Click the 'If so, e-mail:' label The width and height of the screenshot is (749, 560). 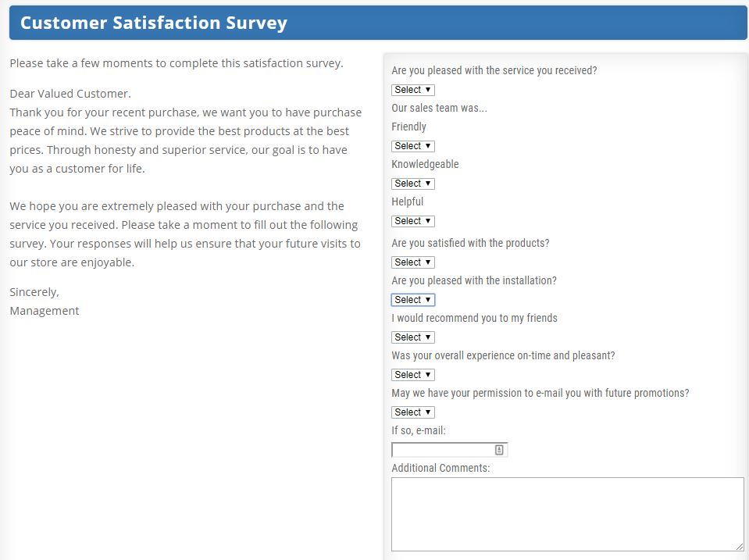tap(419, 430)
